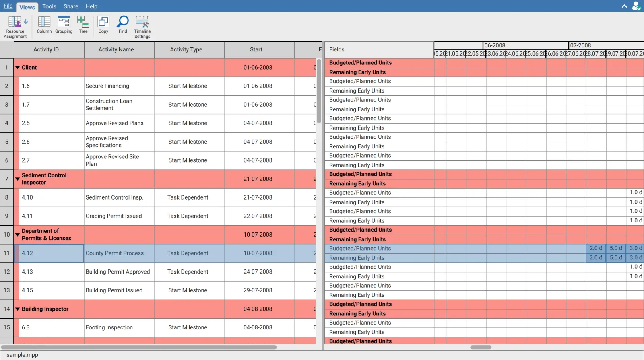The width and height of the screenshot is (644, 360).
Task: Select the County Permit Process cell
Action: 119,253
